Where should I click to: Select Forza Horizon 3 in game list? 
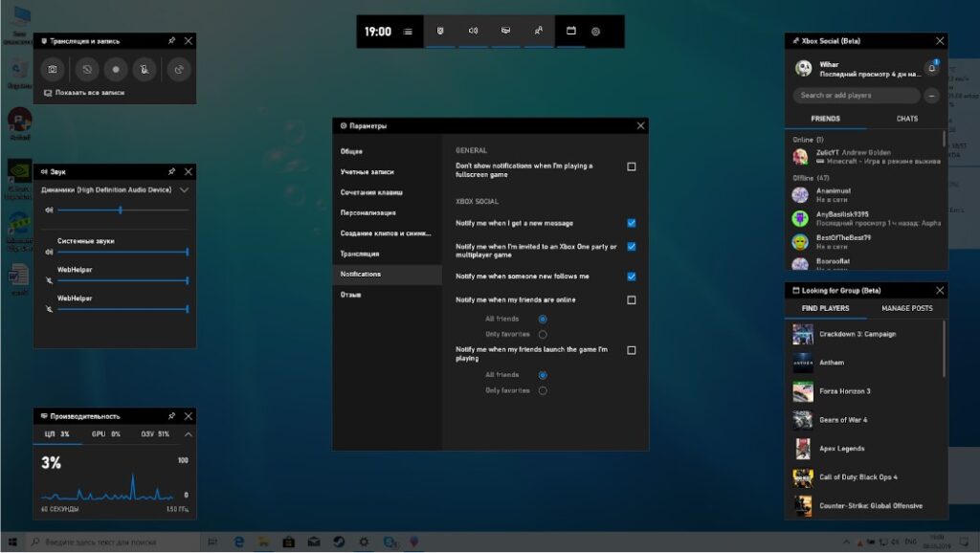click(865, 391)
